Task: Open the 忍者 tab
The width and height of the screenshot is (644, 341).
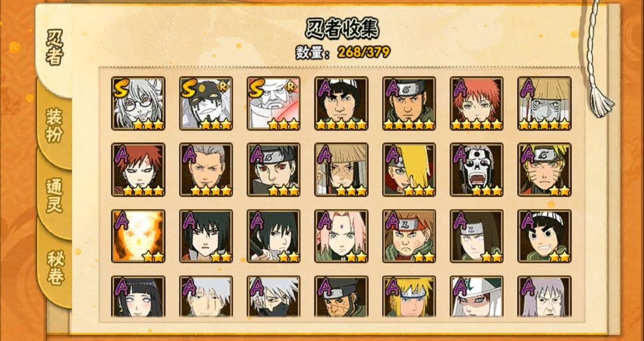Action: (54, 48)
